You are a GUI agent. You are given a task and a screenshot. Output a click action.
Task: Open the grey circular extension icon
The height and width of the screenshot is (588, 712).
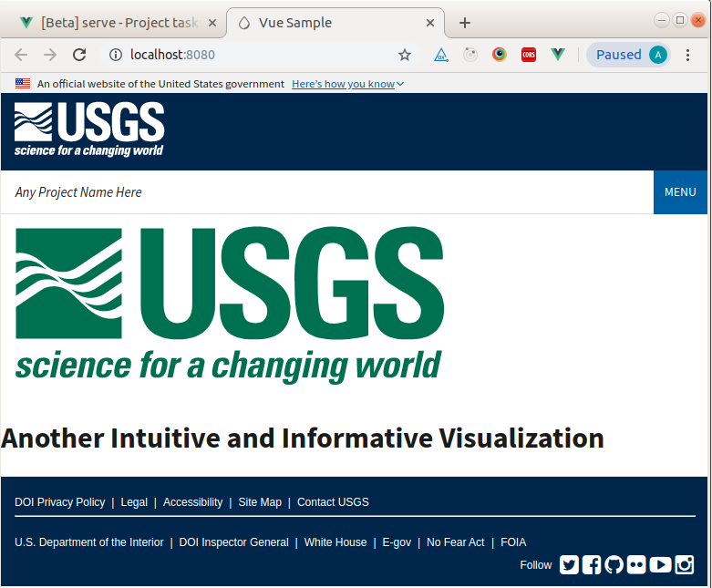470,55
